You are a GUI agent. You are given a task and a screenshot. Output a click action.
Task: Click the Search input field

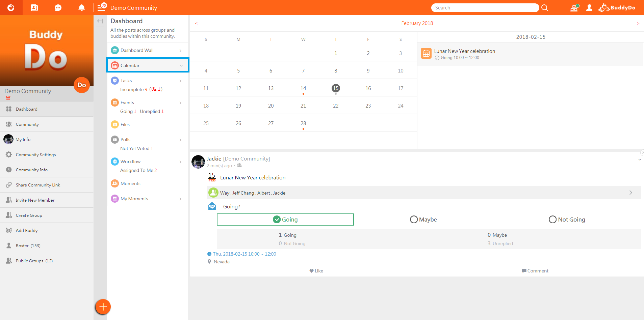coord(485,8)
